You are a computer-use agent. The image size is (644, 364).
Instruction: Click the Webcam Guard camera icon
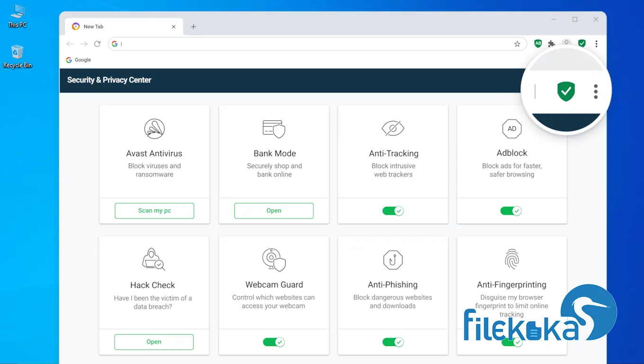pos(274,260)
